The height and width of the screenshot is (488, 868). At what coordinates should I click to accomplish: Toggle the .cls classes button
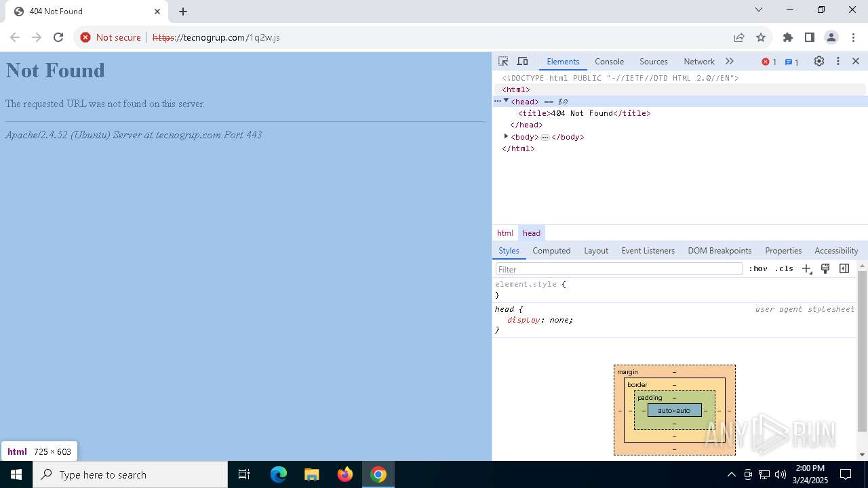[784, 269]
